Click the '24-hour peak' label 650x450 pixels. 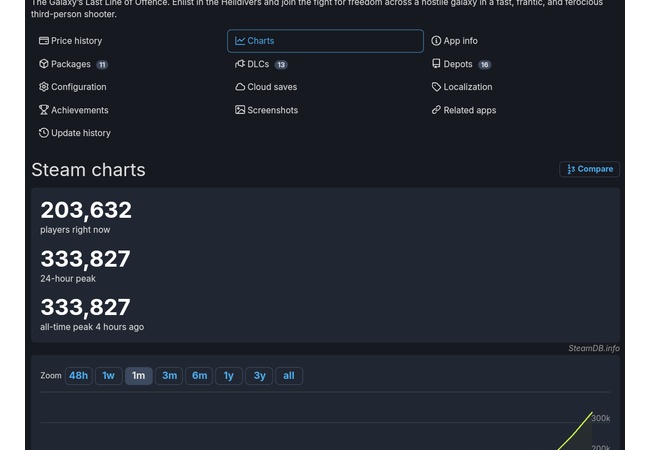tap(68, 278)
